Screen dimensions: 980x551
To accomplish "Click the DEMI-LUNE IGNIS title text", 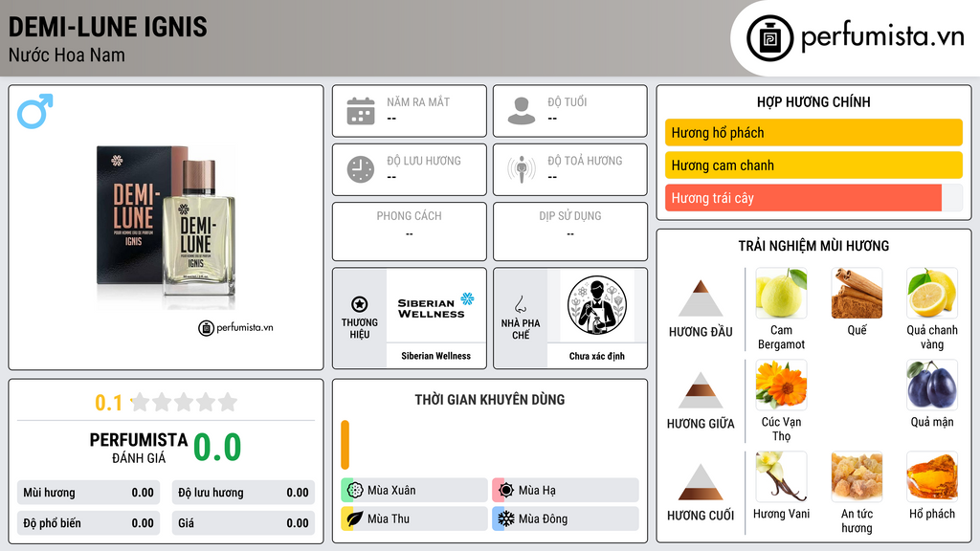I will (x=107, y=27).
